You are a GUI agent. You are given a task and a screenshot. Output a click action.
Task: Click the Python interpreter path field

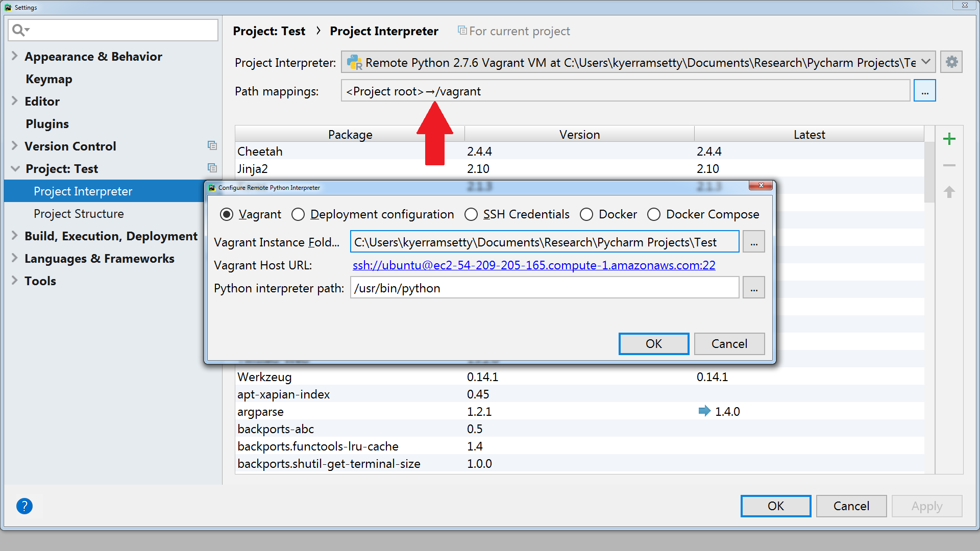[545, 288]
